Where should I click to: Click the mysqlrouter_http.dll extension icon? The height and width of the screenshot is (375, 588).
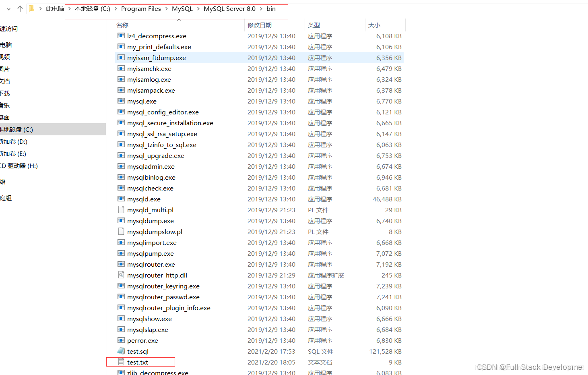[x=121, y=275]
